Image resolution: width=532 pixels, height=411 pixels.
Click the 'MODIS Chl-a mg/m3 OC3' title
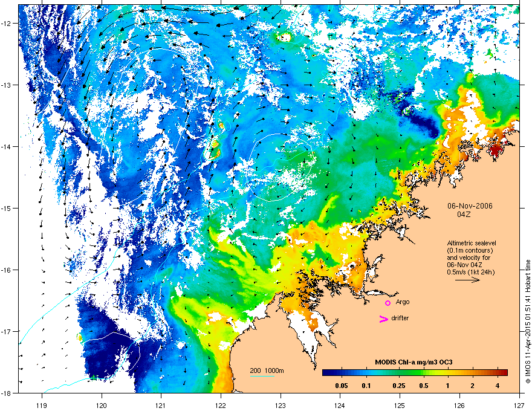coord(414,362)
